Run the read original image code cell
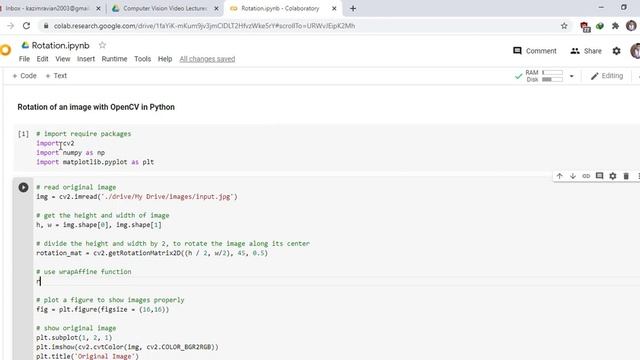640x360 pixels. [23, 187]
